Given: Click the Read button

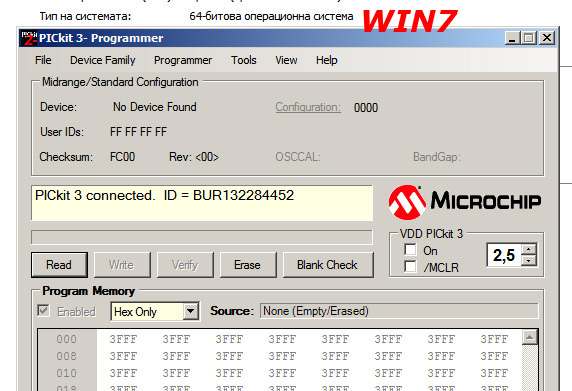Looking at the screenshot, I should click(x=59, y=265).
